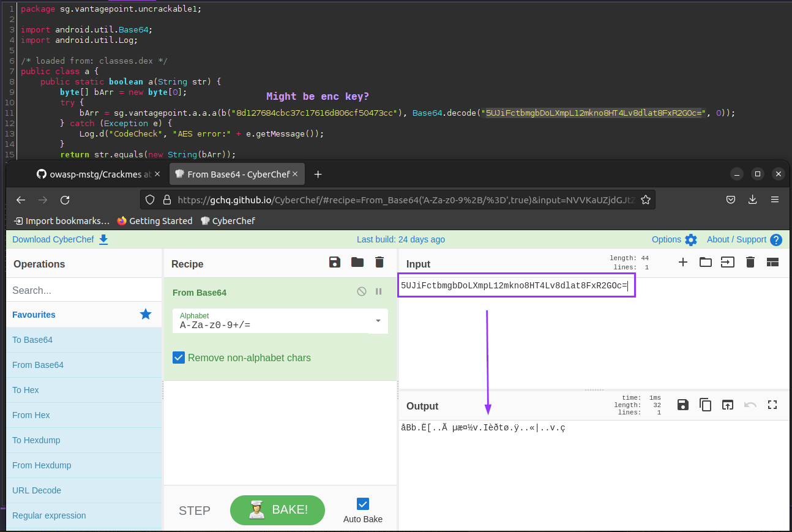Screen dimensions: 792x532
Task: Switch to owasp-mstg/Crackmes tab
Action: (99, 174)
